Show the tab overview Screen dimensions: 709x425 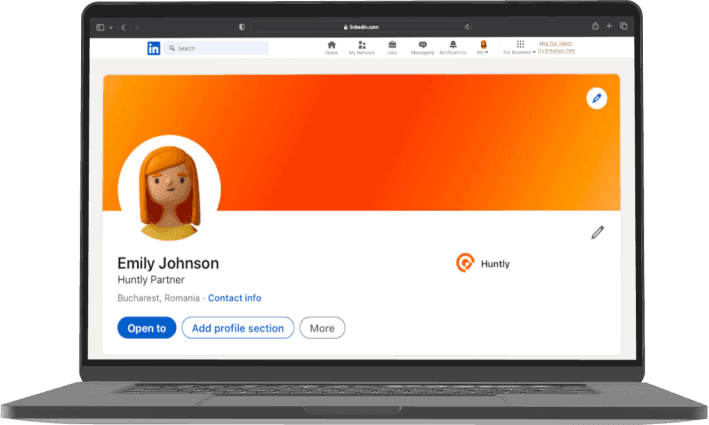pos(624,26)
